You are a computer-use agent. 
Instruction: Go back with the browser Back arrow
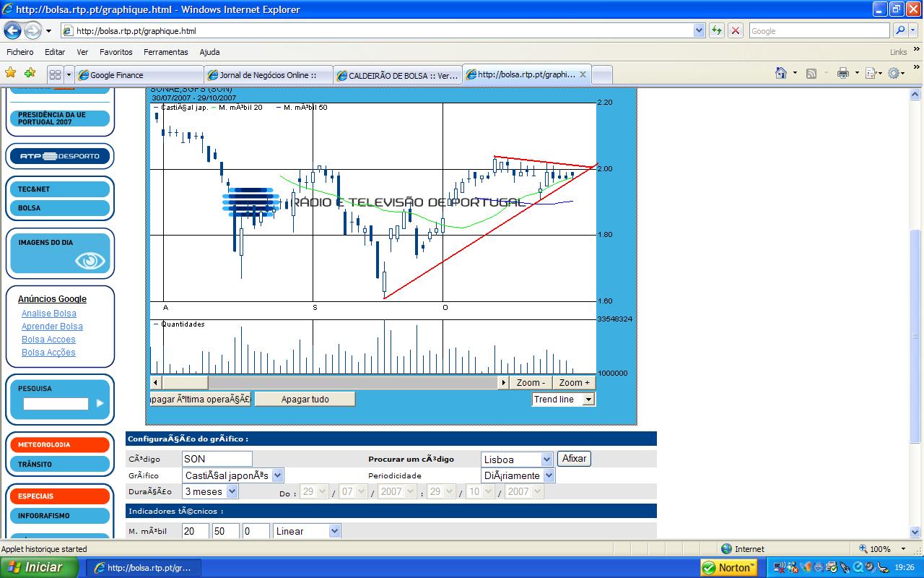click(x=13, y=31)
